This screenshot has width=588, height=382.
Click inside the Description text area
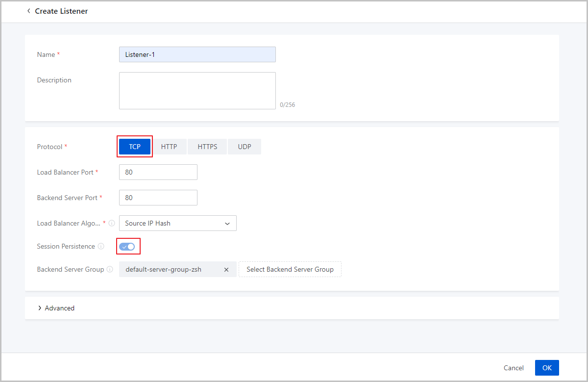[197, 91]
